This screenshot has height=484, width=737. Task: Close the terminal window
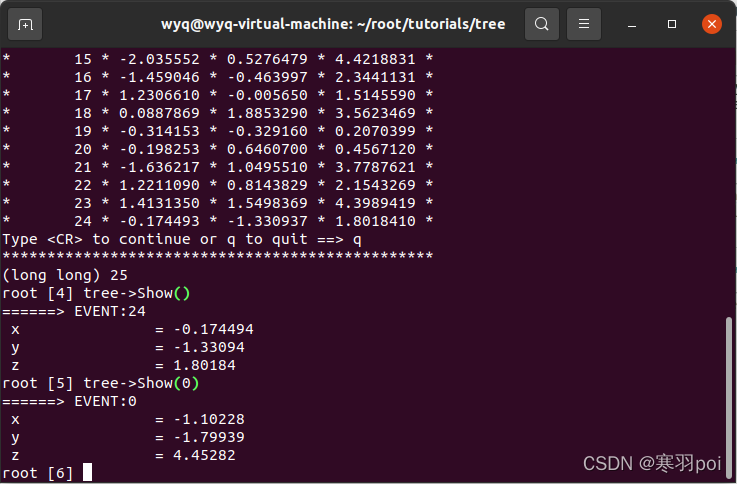[712, 24]
